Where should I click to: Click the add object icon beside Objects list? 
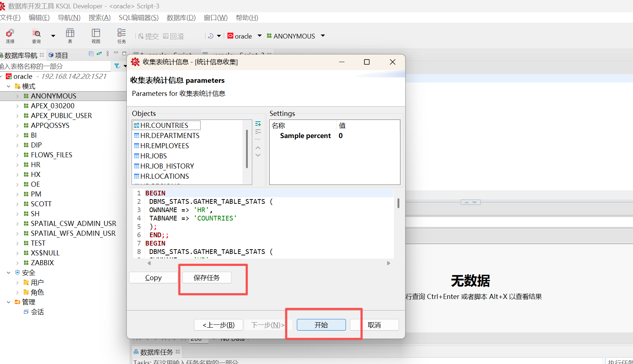(x=258, y=124)
